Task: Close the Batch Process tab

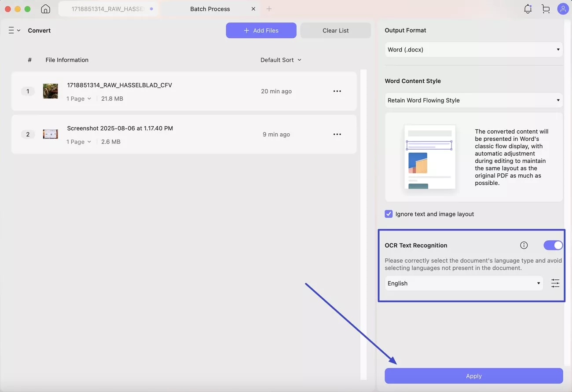Action: click(253, 9)
